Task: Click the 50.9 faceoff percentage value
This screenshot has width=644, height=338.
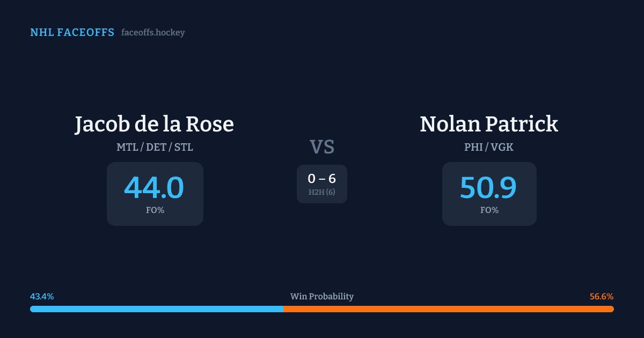Action: pyautogui.click(x=489, y=188)
